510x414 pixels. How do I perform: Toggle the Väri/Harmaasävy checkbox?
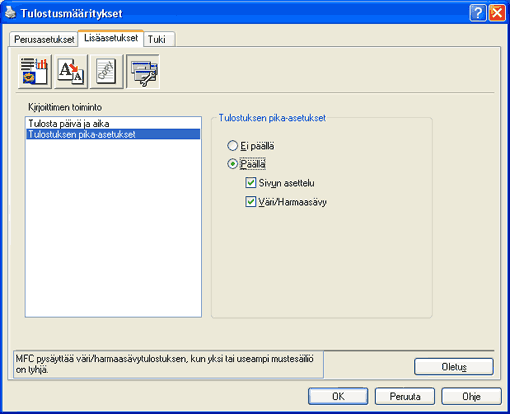click(x=250, y=202)
